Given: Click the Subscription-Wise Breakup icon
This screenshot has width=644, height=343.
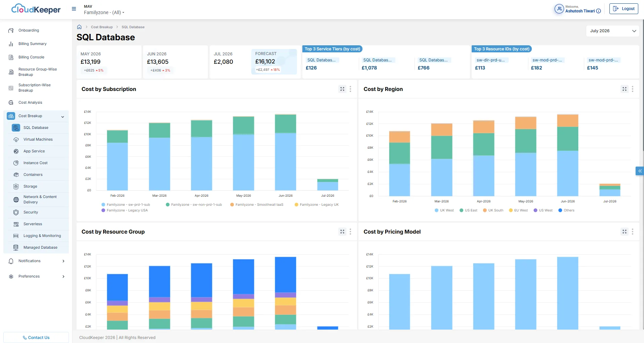Looking at the screenshot, I should pos(11,88).
